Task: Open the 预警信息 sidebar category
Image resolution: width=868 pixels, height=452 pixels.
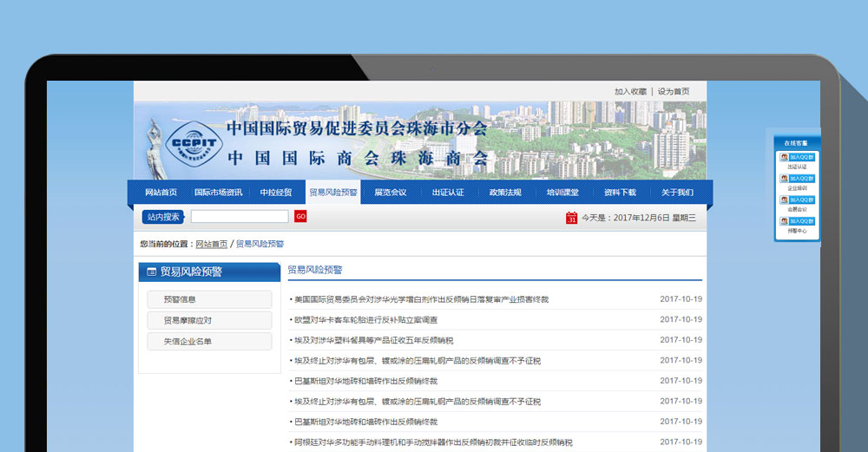Action: [209, 299]
